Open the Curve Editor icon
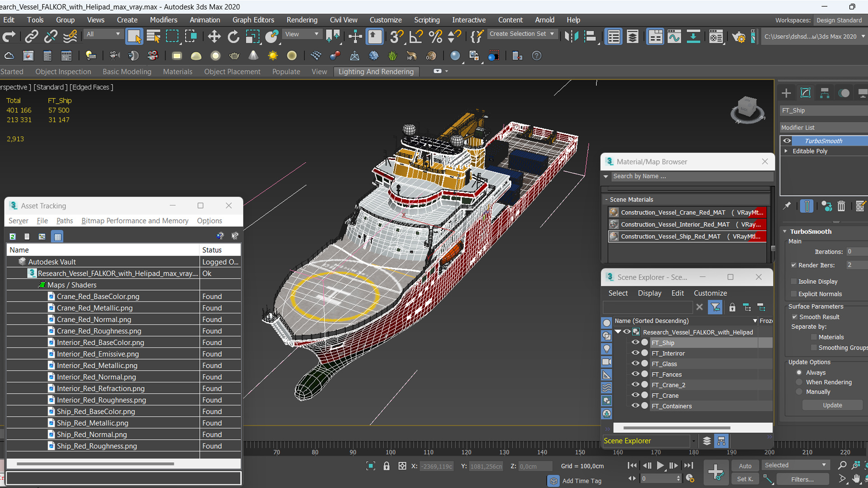 coord(674,37)
